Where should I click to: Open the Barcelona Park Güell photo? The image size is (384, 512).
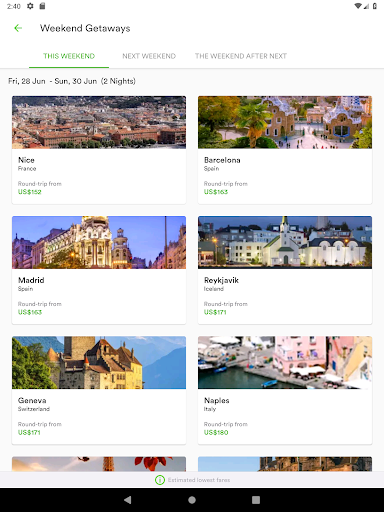coord(285,122)
